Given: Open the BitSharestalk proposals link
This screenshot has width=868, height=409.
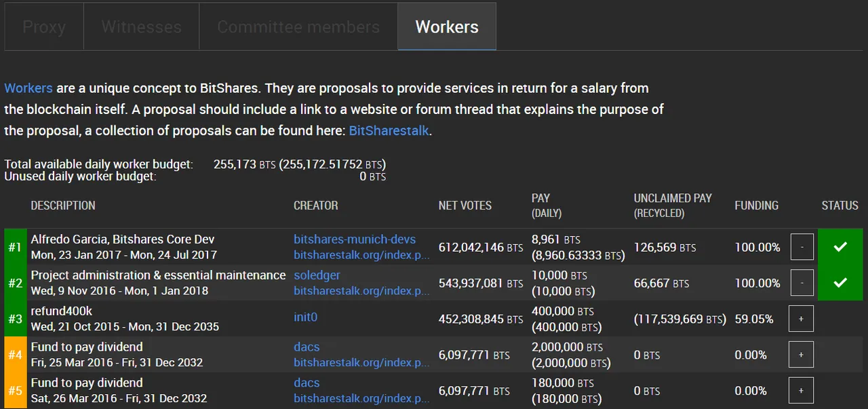Looking at the screenshot, I should click(389, 131).
